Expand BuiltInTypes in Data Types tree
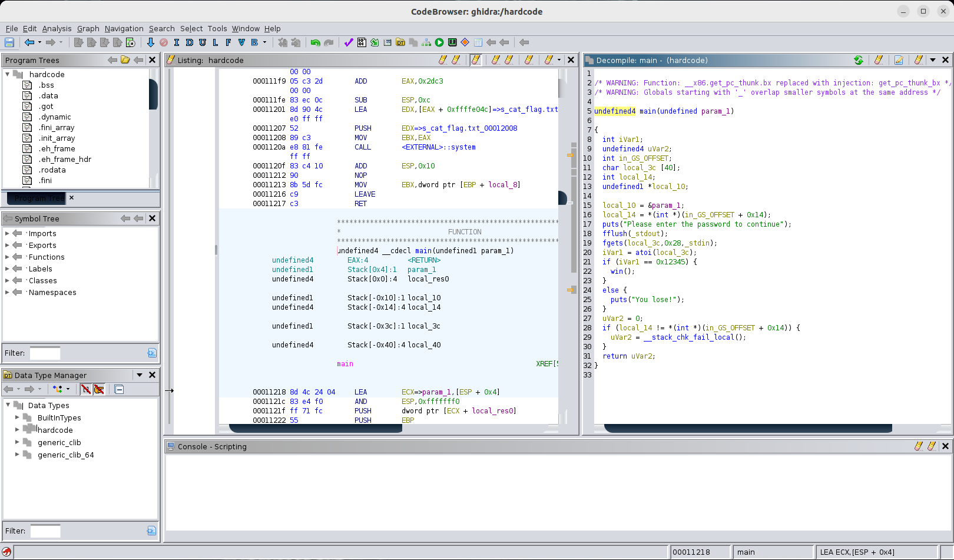The width and height of the screenshot is (954, 560). point(17,417)
